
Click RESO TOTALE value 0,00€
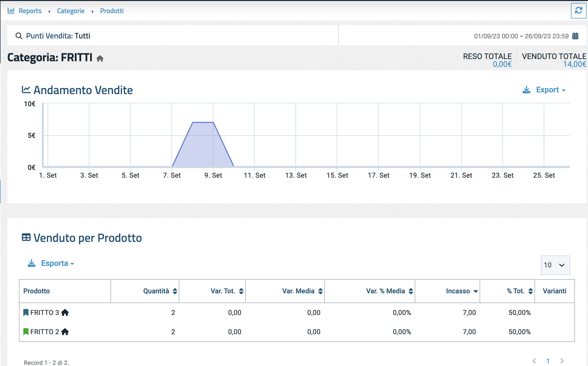[502, 64]
